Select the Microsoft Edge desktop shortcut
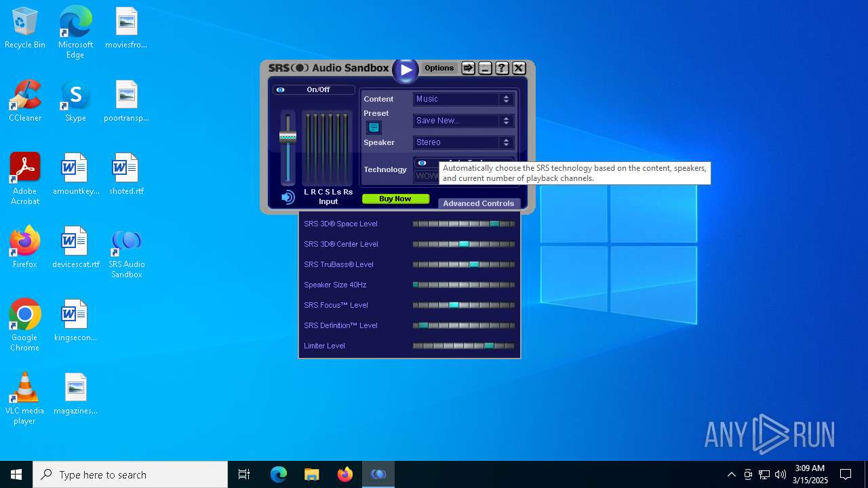The height and width of the screenshot is (488, 868). tap(75, 33)
